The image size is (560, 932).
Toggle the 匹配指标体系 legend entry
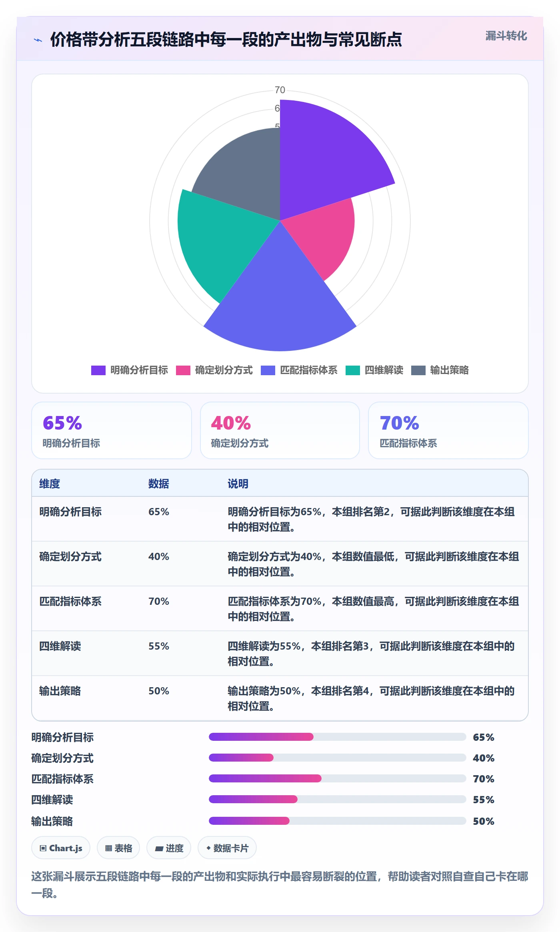coord(299,370)
